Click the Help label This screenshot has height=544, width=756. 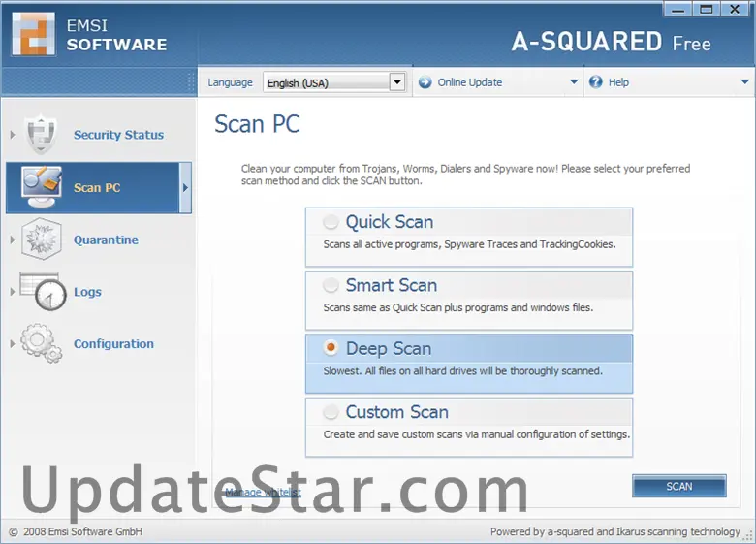618,82
